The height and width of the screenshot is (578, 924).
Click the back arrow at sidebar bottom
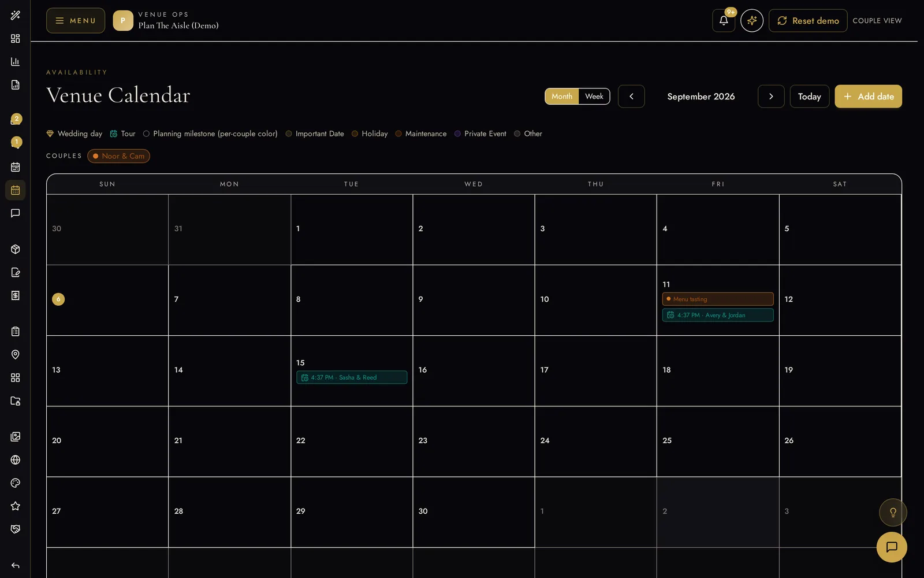pyautogui.click(x=16, y=565)
